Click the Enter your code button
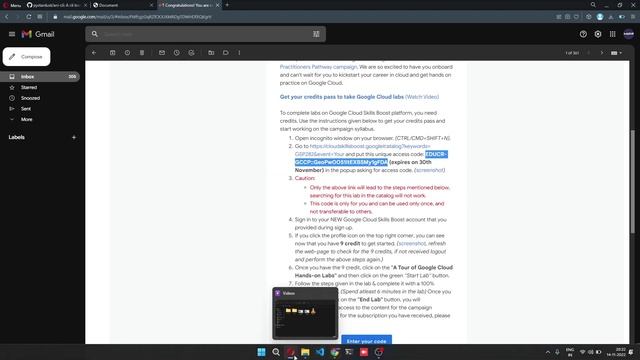Viewport: 640px width, 360px height. 367,340
